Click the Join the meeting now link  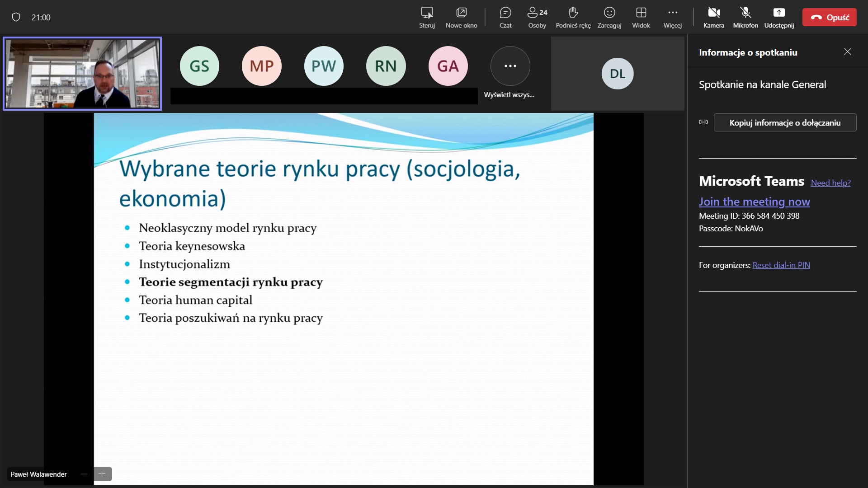coord(754,202)
